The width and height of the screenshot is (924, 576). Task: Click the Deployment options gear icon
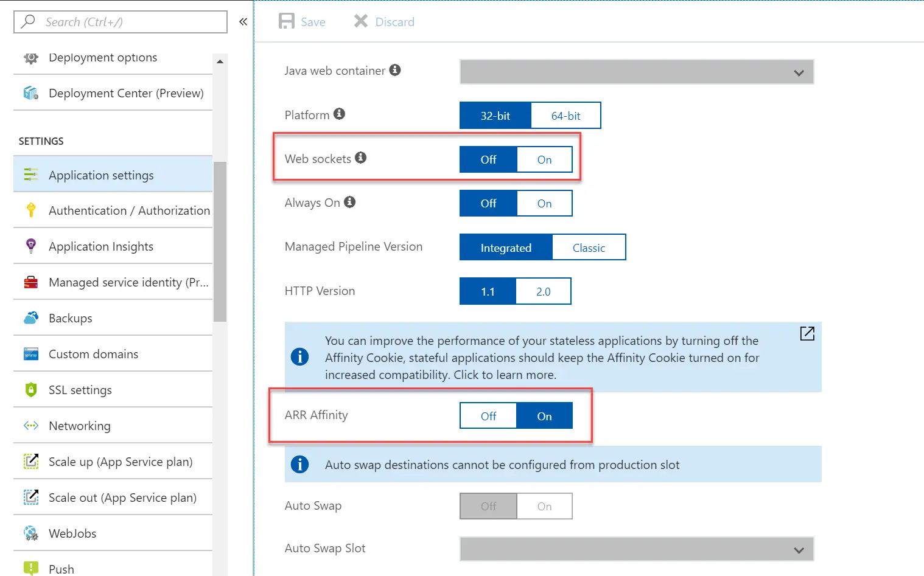pyautogui.click(x=30, y=58)
